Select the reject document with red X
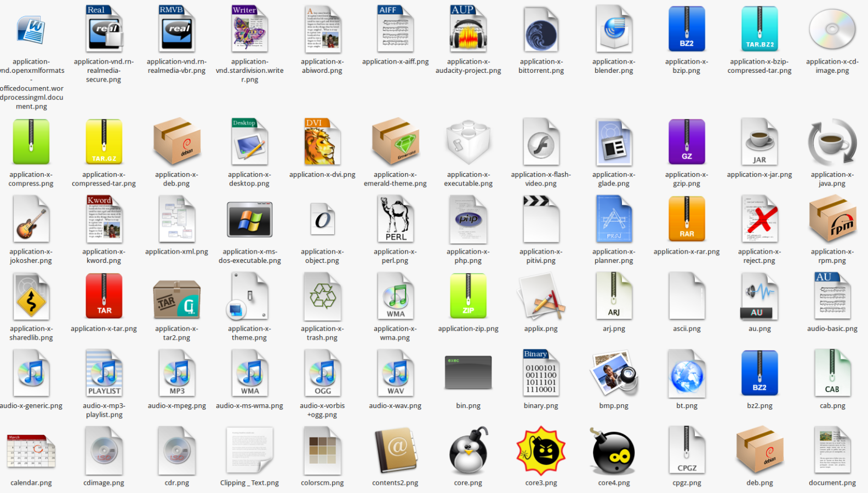 (x=759, y=219)
